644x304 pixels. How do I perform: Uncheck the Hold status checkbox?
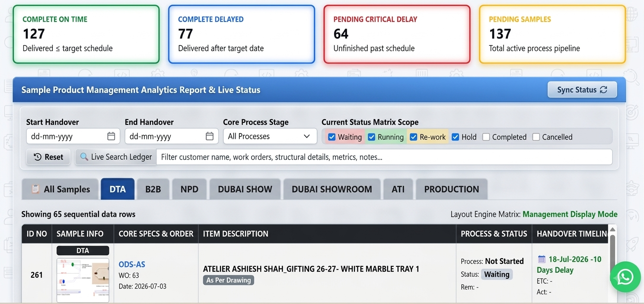click(x=455, y=137)
